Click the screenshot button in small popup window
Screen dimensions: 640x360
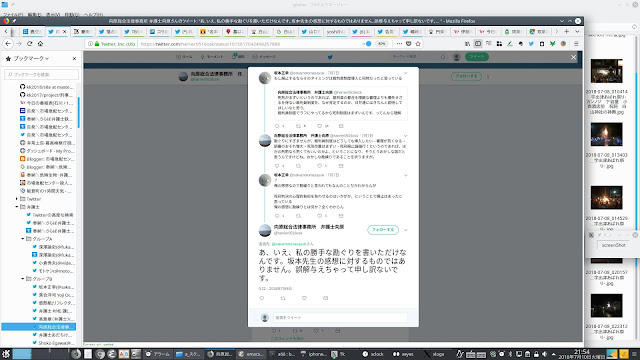click(x=613, y=245)
